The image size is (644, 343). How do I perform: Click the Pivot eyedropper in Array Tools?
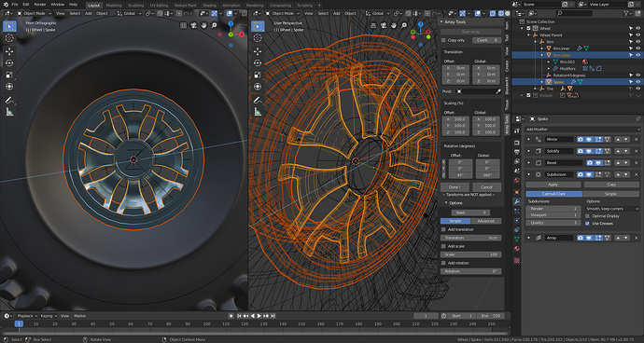498,91
